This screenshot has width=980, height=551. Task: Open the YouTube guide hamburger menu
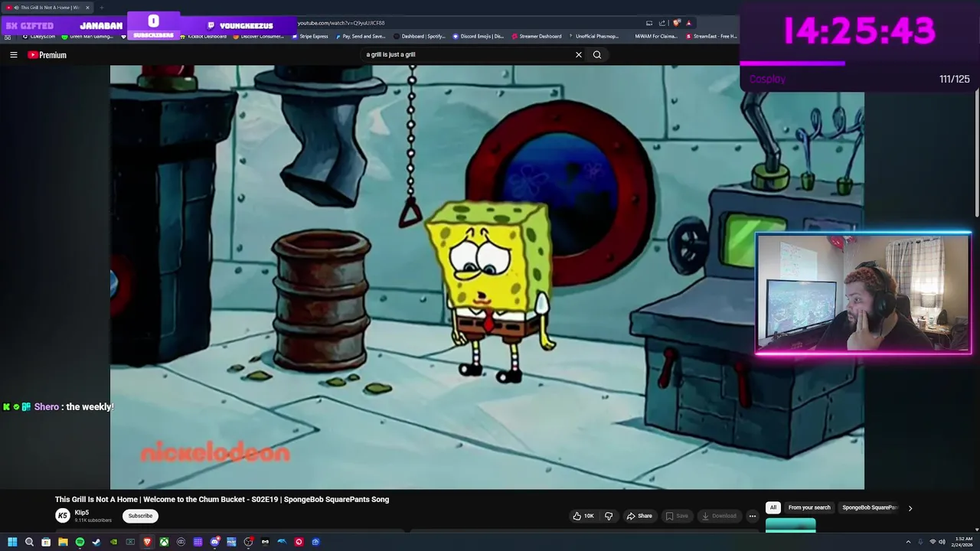point(13,55)
